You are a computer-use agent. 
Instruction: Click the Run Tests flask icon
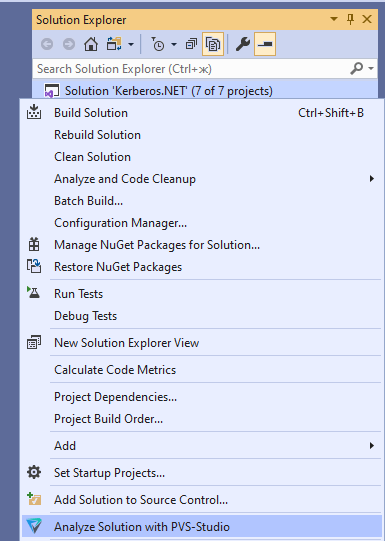[x=33, y=293]
